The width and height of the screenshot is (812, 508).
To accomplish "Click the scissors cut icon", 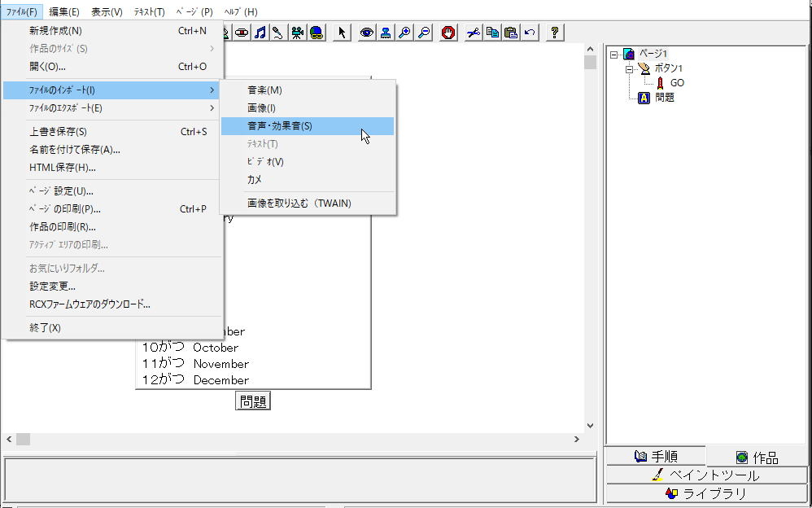I will coord(474,33).
